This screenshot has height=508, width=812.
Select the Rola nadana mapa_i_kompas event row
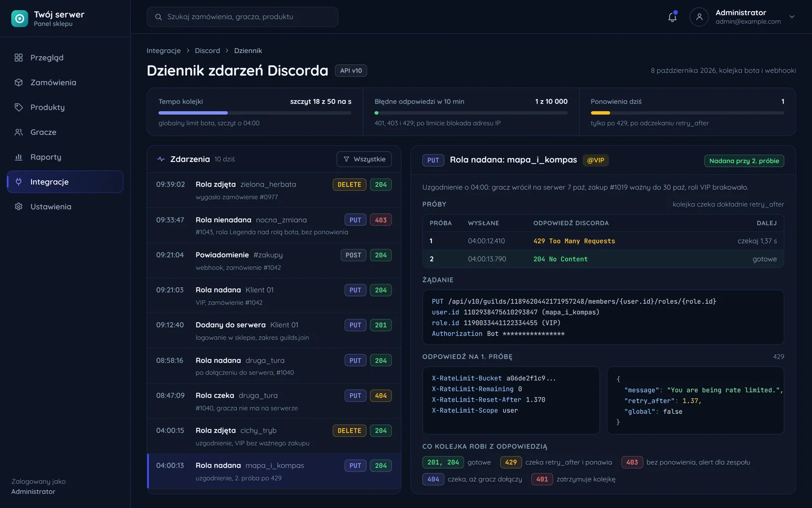(274, 471)
